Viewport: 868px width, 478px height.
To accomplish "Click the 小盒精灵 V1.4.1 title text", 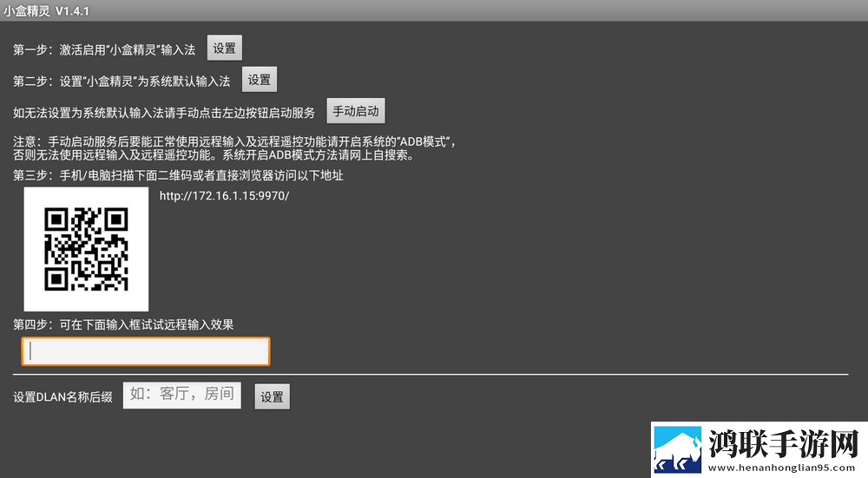I will (x=46, y=10).
